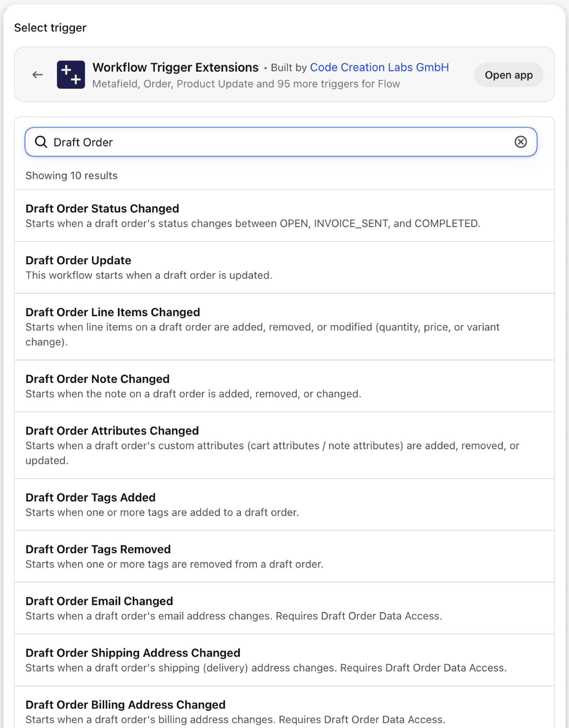
Task: Pick the Draft Order Tags Removed trigger
Action: point(284,557)
